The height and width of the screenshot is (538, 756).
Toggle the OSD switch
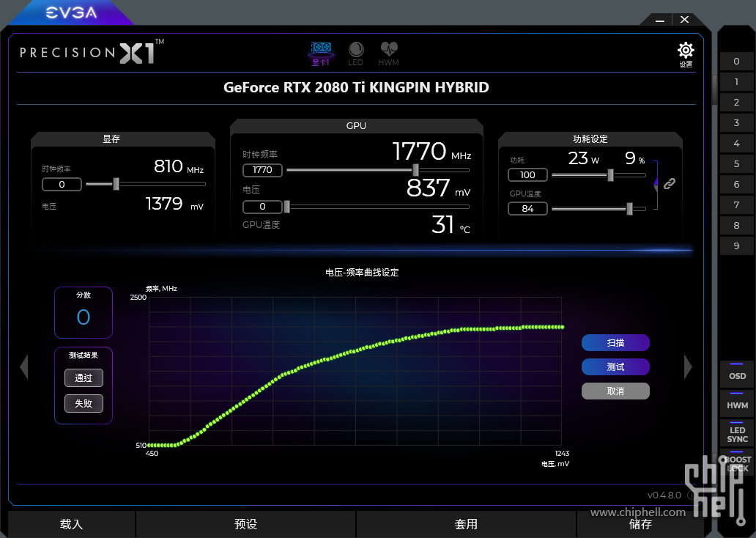pyautogui.click(x=737, y=374)
